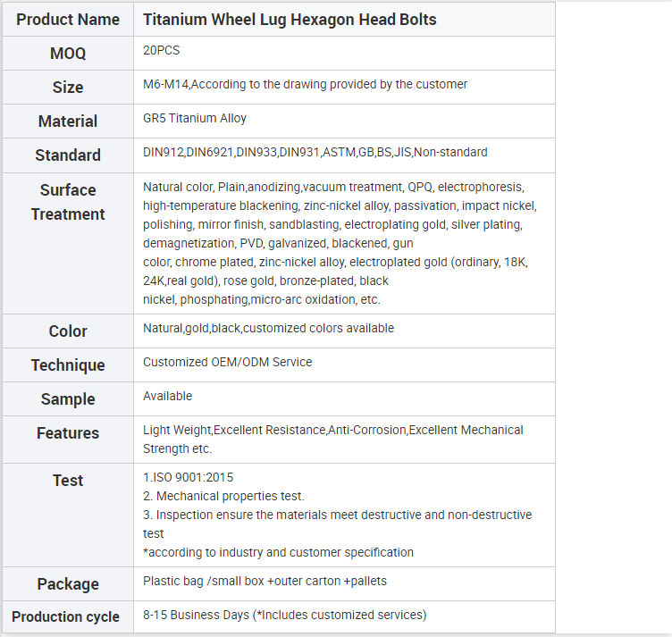
Task: Click the Size row label
Action: (68, 87)
